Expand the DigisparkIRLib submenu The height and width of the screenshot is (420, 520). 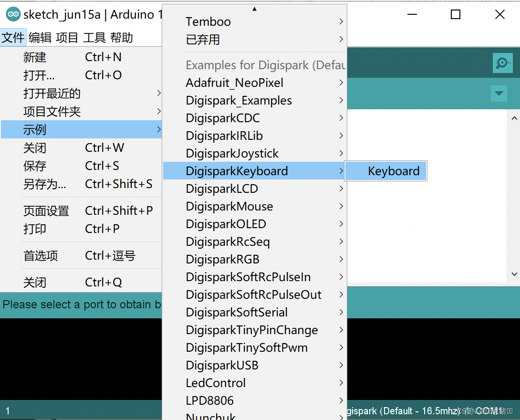[x=255, y=136]
